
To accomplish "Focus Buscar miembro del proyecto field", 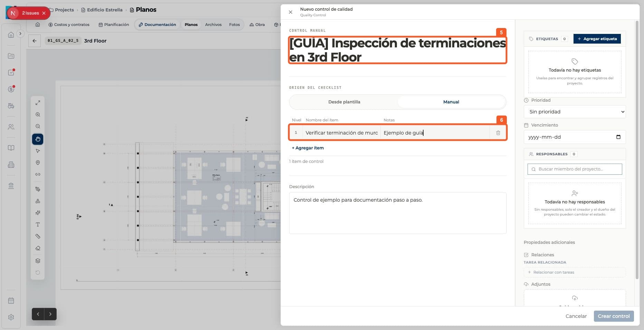I will pos(575,169).
